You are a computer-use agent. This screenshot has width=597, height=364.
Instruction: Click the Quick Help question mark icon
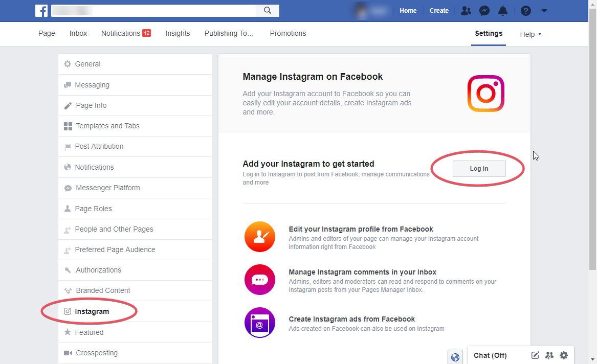pyautogui.click(x=526, y=11)
